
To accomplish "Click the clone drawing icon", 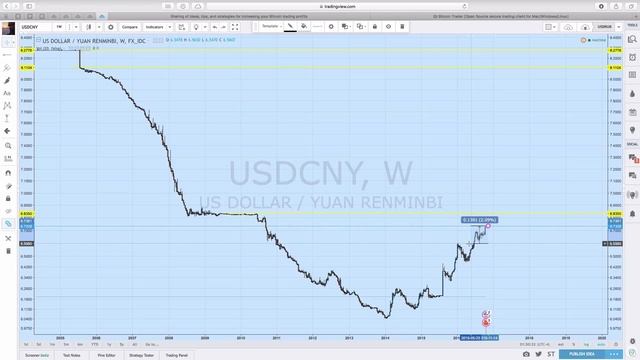I will [360, 27].
